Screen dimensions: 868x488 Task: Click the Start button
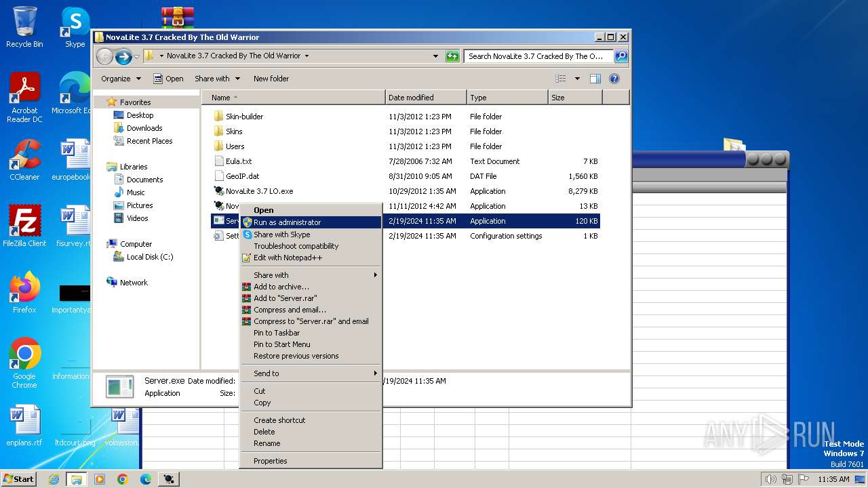(19, 479)
